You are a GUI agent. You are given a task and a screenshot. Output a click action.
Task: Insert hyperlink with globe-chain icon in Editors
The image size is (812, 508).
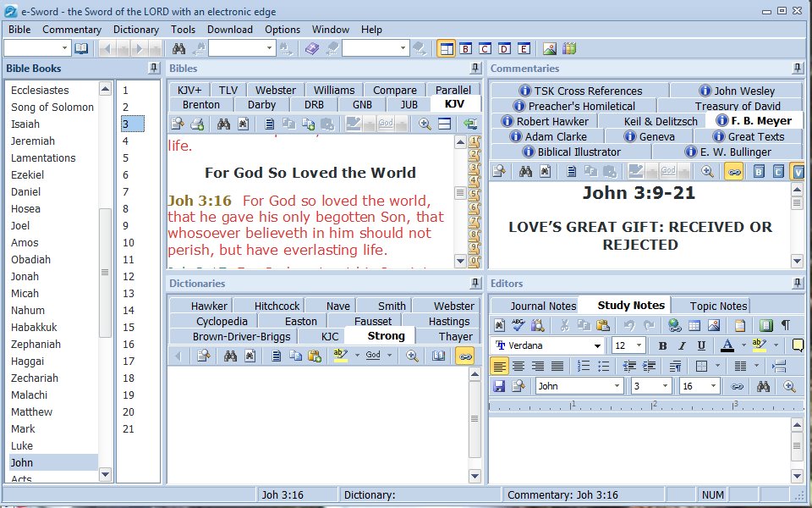click(x=674, y=325)
